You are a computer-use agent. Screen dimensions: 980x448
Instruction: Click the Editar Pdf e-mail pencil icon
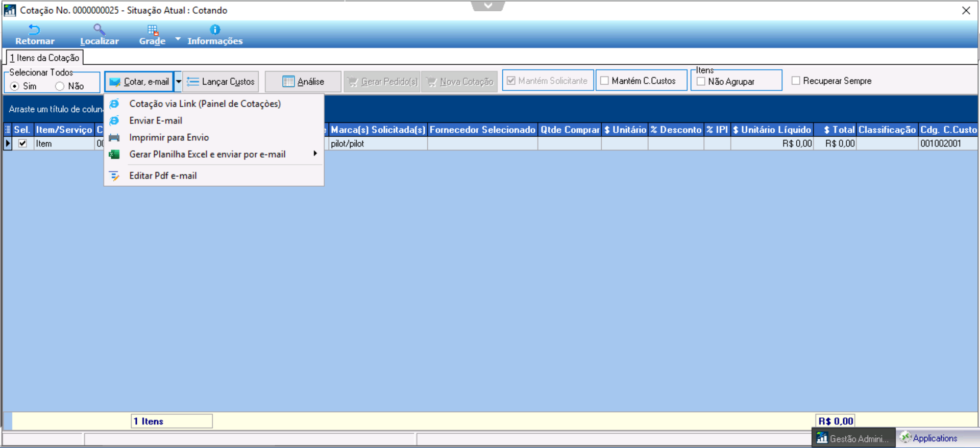[115, 176]
